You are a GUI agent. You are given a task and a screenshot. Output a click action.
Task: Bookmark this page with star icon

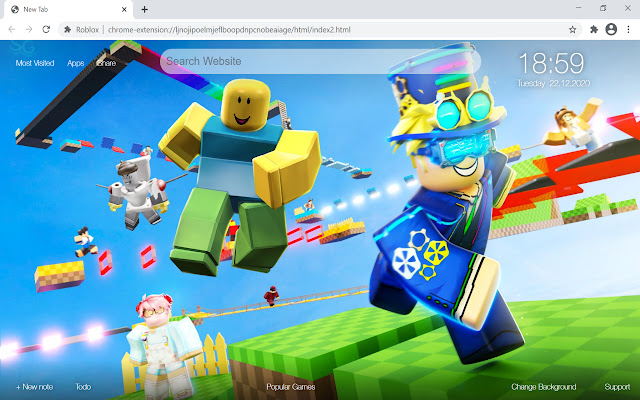[x=573, y=29]
